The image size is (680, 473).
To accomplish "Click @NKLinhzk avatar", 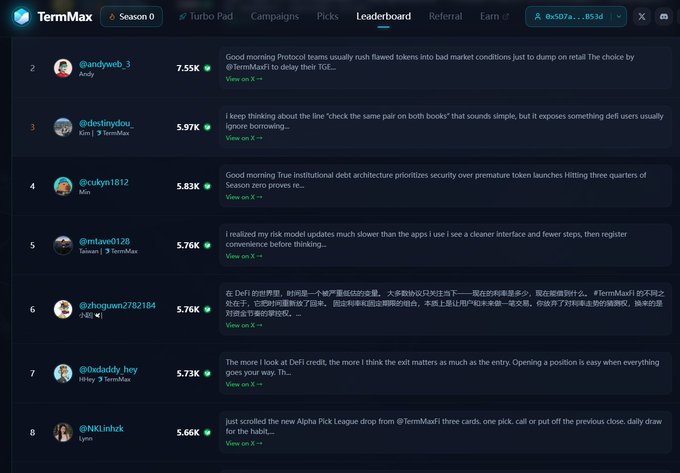I will coord(63,432).
